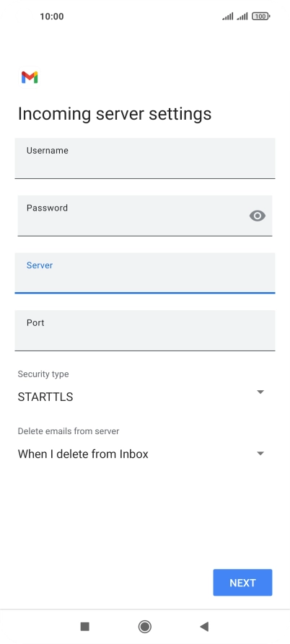The image size is (290, 644).
Task: Tap the battery indicator in status bar
Action: pyautogui.click(x=261, y=17)
